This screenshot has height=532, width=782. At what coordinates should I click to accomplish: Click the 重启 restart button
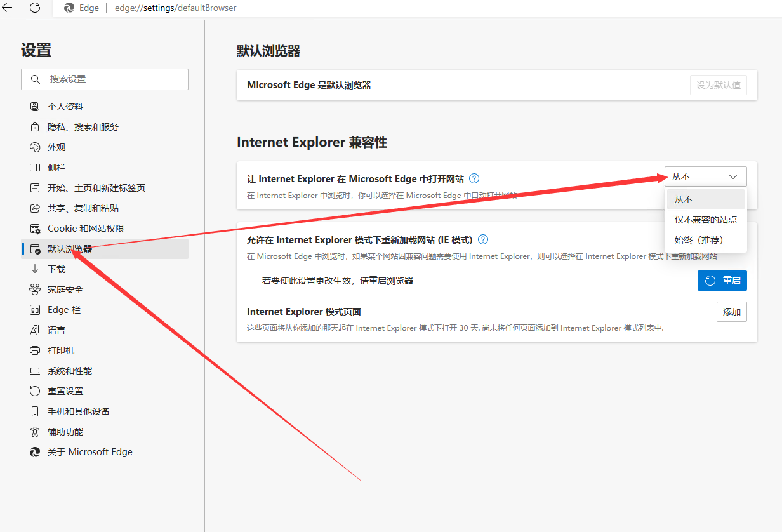(722, 281)
